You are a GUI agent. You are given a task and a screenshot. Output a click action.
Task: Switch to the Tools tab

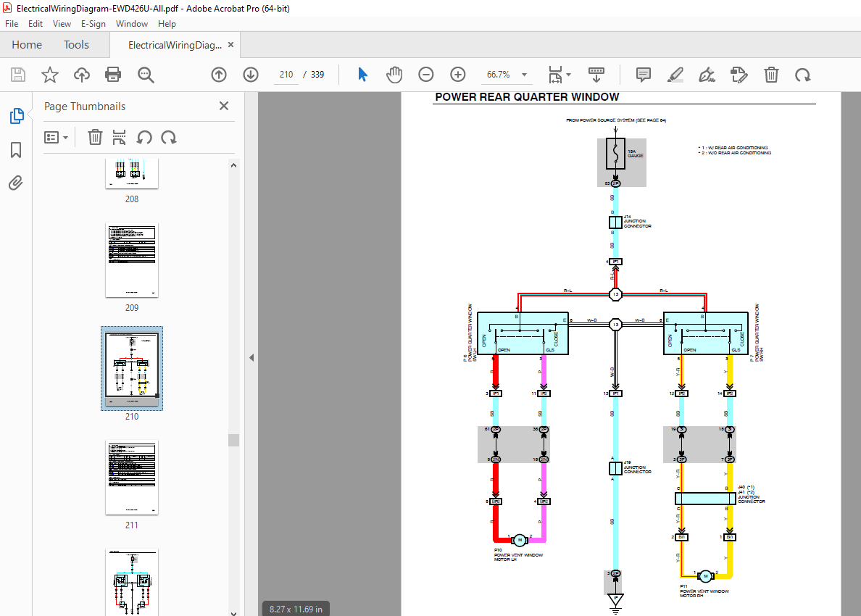(x=76, y=44)
